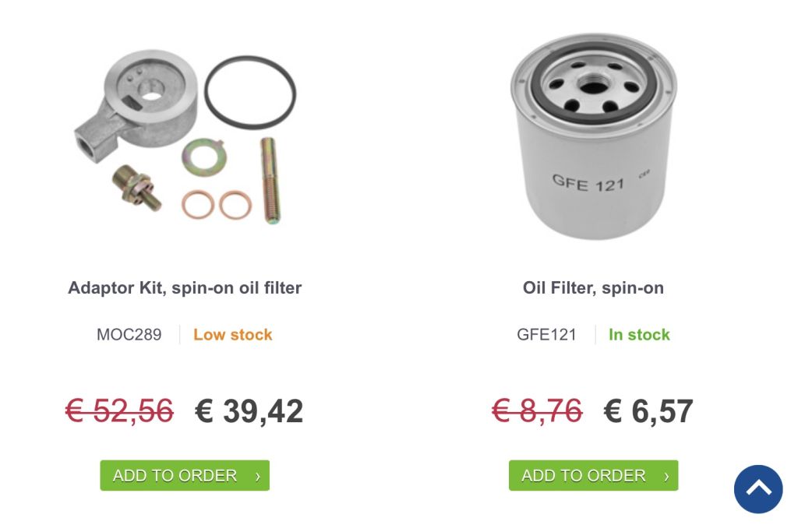Screen dimensions: 798x532
Task: Click the In stock status label
Action: [639, 335]
